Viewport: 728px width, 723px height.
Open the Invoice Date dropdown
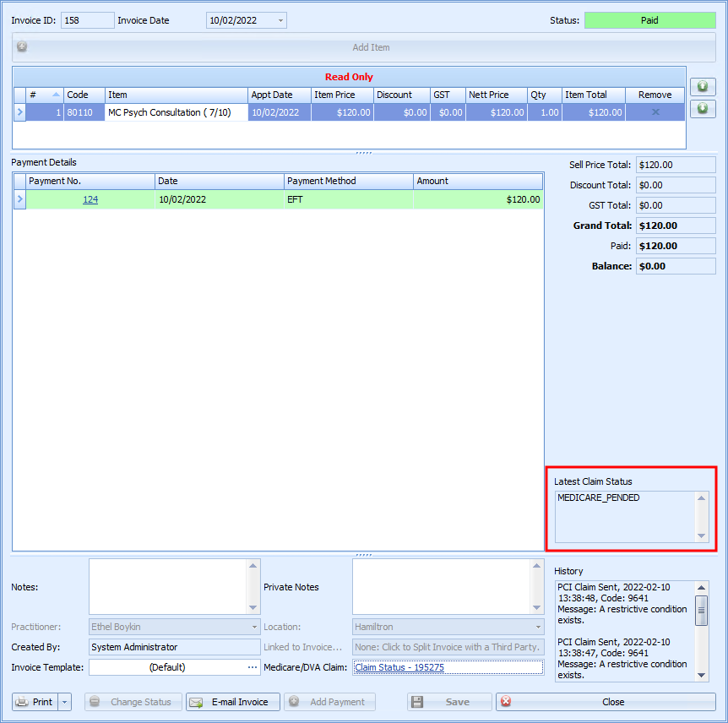(x=280, y=20)
